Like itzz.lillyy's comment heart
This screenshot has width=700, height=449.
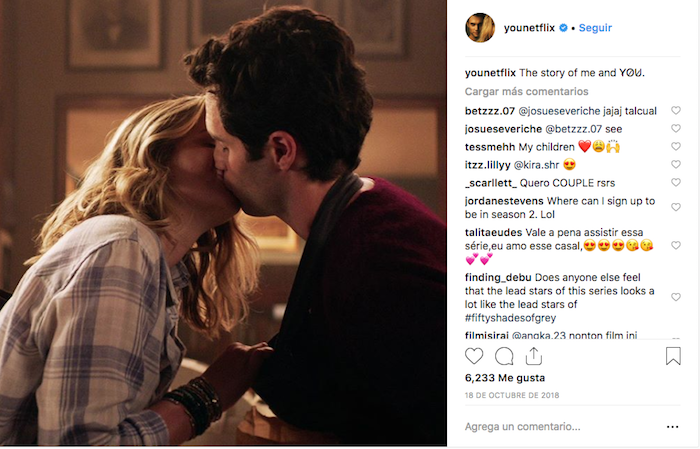click(x=676, y=165)
